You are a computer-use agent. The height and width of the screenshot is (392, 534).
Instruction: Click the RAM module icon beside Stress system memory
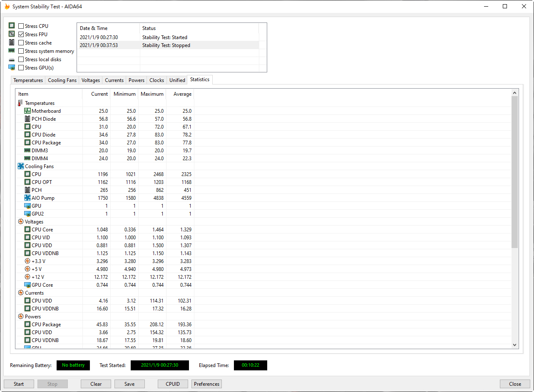click(x=12, y=51)
